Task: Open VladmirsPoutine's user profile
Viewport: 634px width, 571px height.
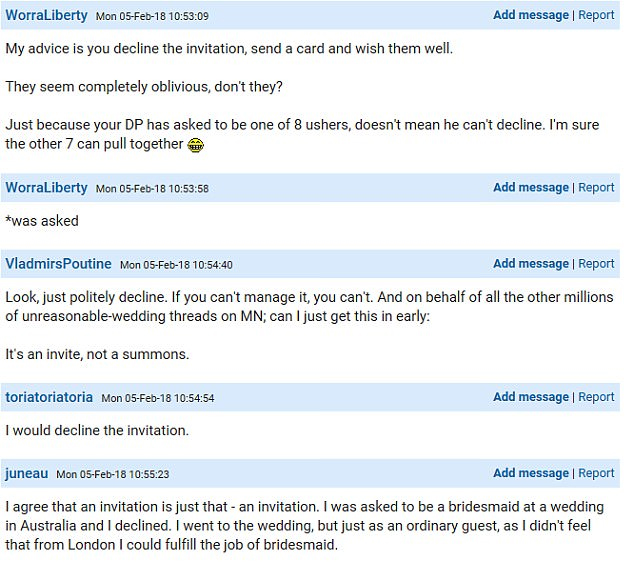Action: click(58, 264)
